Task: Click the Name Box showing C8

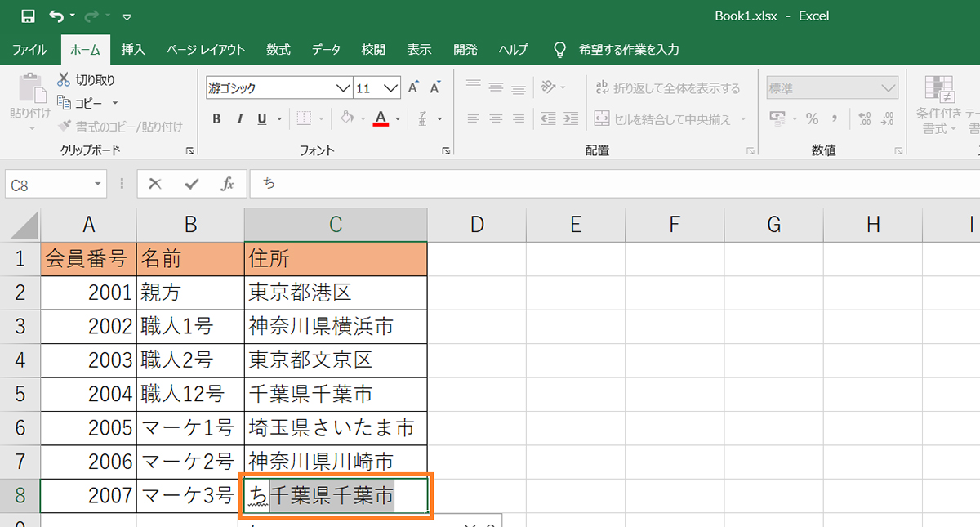Action: (x=47, y=185)
